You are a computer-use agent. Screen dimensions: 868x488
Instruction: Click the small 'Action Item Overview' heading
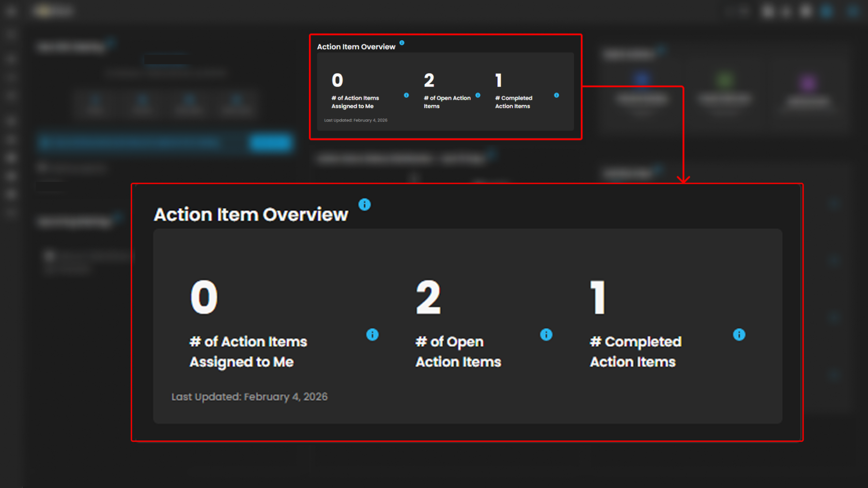tap(356, 46)
